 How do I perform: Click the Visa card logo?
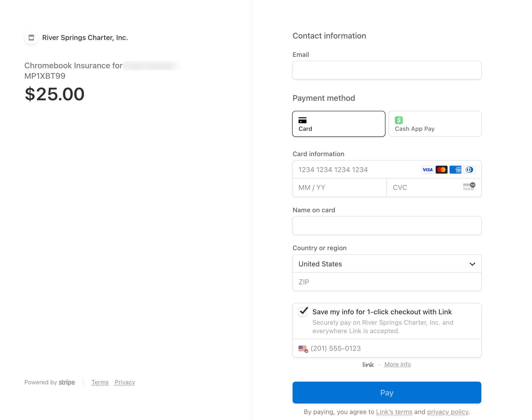click(x=427, y=170)
